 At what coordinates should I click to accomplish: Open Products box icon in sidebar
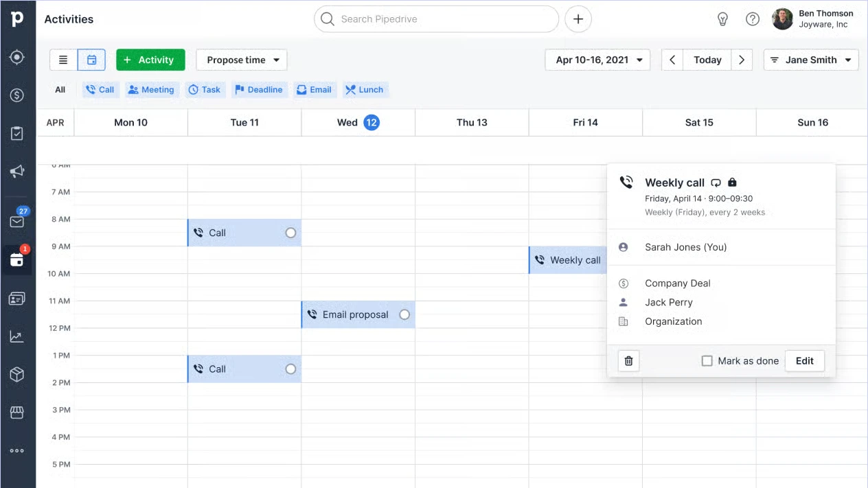pyautogui.click(x=17, y=374)
